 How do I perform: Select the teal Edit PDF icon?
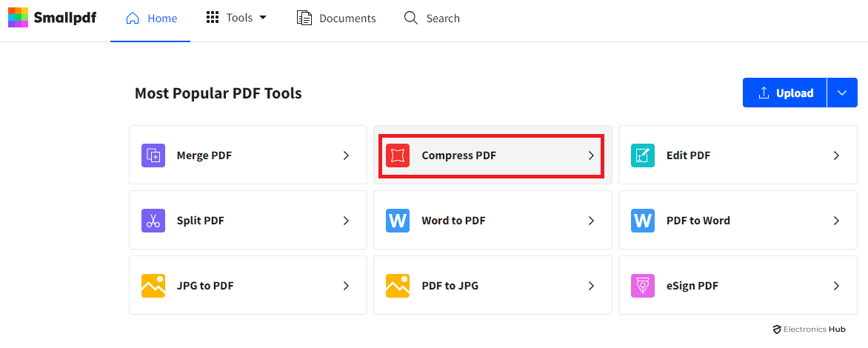click(643, 155)
